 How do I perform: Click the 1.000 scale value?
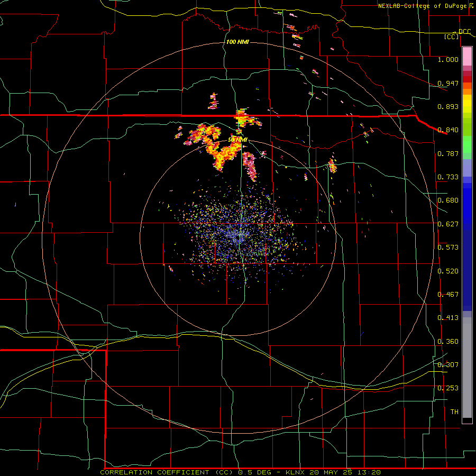448,59
